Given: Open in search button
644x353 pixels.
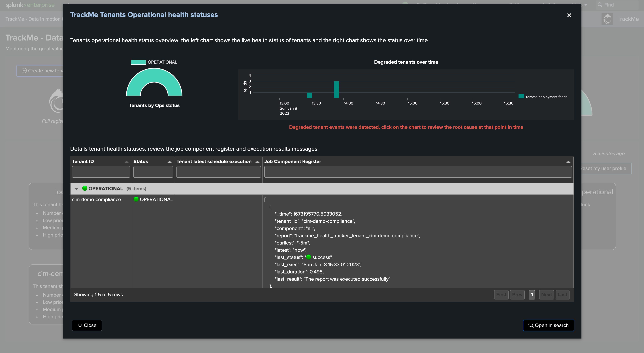Looking at the screenshot, I should click(548, 325).
